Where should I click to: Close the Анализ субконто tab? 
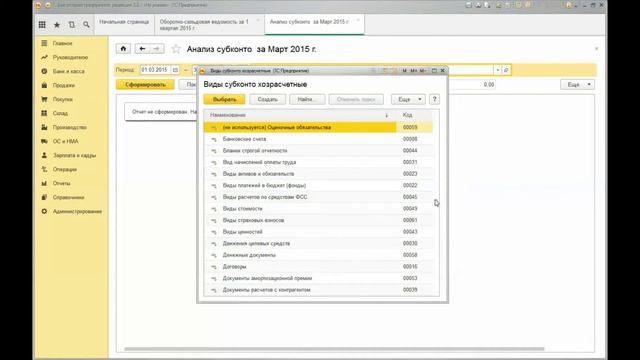tap(358, 20)
